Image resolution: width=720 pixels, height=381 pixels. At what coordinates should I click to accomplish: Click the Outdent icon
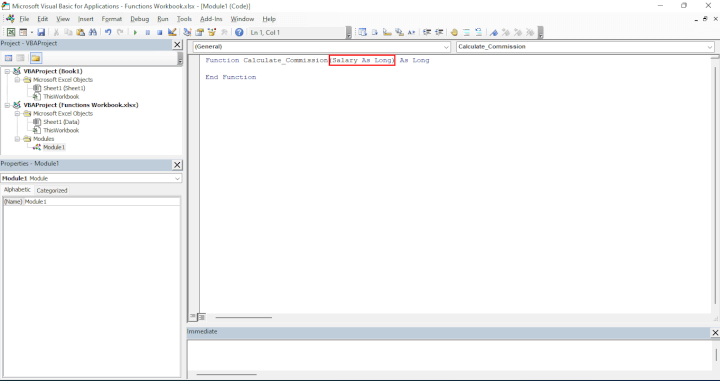pos(439,32)
